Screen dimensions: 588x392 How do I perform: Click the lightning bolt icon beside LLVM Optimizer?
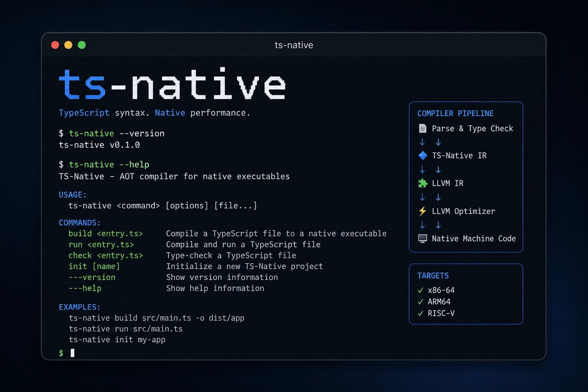tap(423, 211)
